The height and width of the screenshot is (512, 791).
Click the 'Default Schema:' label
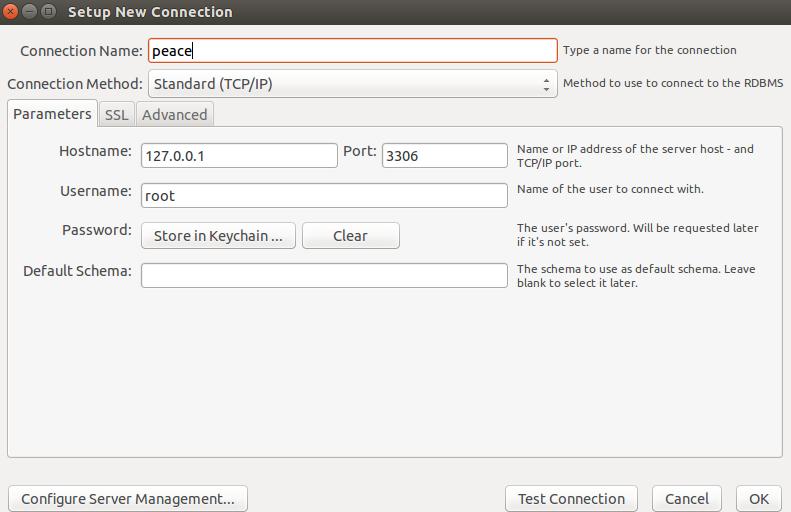coord(77,271)
